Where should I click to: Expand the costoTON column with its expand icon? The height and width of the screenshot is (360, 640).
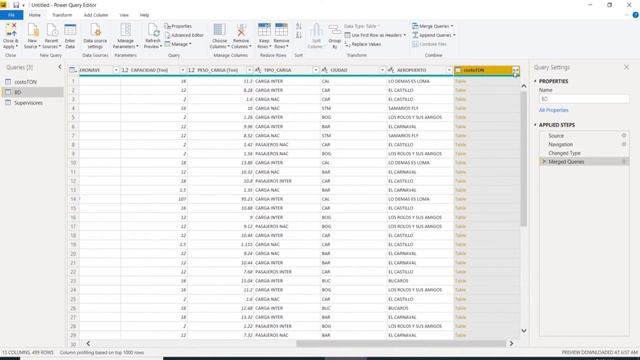(x=516, y=70)
